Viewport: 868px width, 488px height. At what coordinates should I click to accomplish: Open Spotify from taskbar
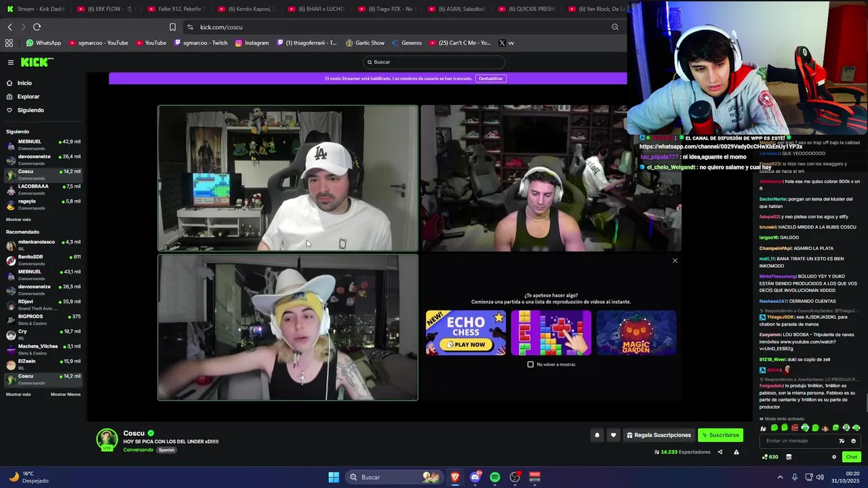pyautogui.click(x=495, y=477)
